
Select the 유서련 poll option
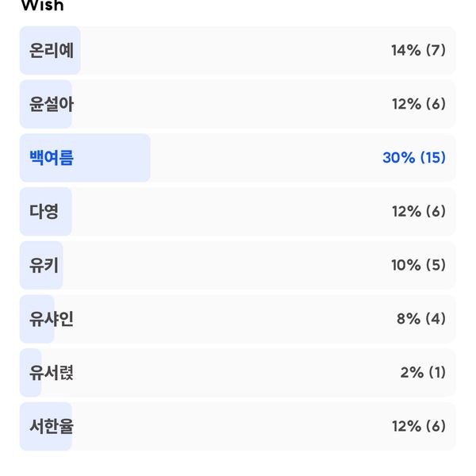pos(238,373)
